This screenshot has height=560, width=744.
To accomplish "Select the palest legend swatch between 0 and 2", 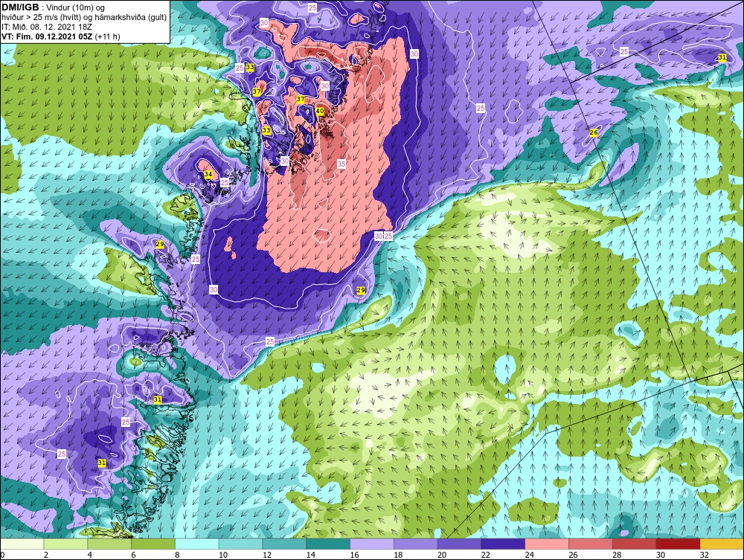I will coord(22,544).
